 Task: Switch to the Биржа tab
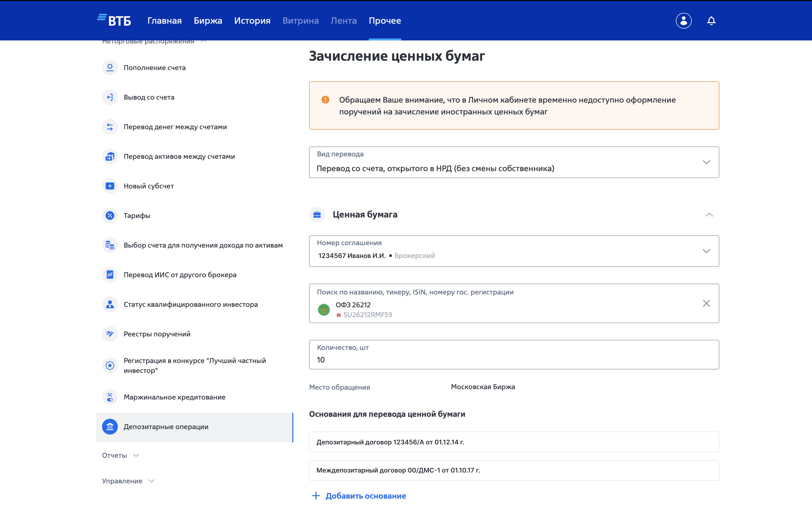[x=208, y=21]
